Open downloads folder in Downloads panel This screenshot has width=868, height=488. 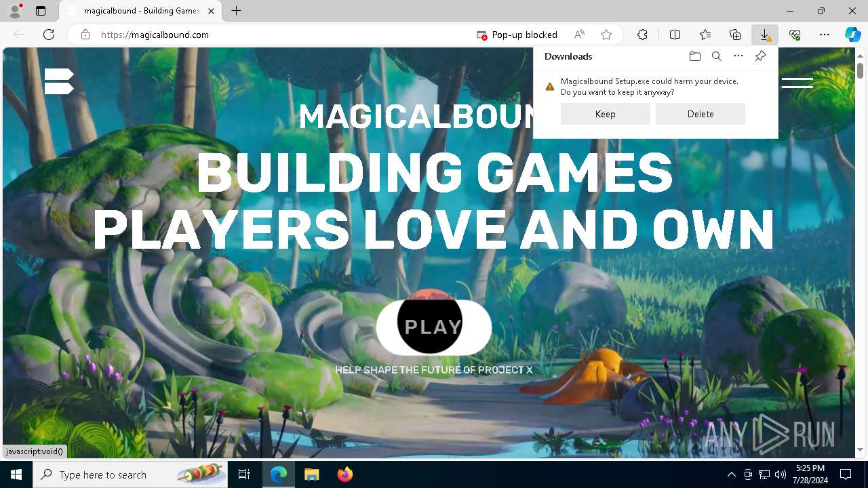tap(694, 56)
